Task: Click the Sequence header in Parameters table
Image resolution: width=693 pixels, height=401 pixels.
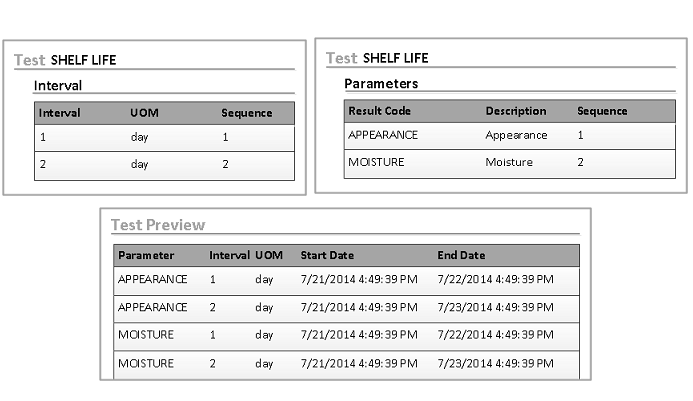Action: [602, 111]
